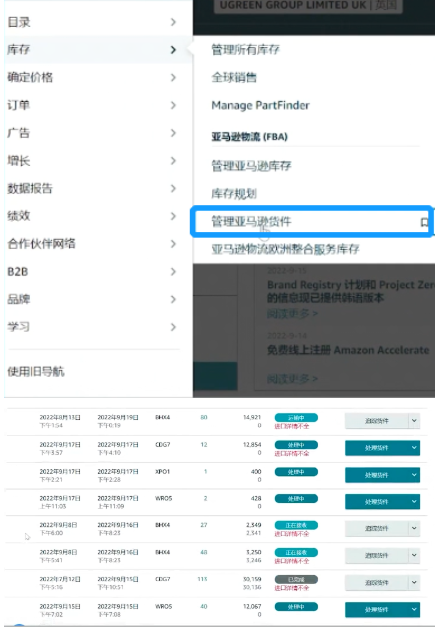Click destination XPO1 cell
442x635 pixels.
click(x=162, y=472)
